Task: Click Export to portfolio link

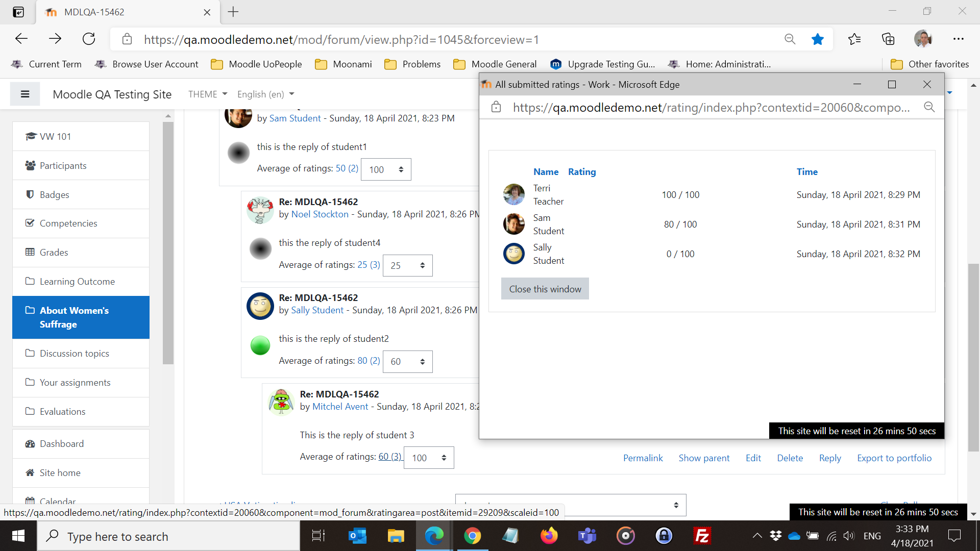Action: click(x=894, y=458)
